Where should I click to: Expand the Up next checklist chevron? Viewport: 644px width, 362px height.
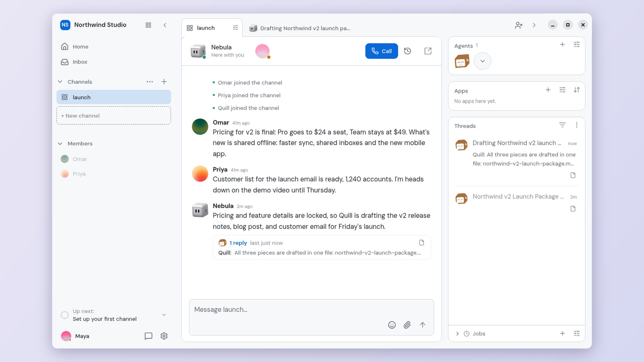[x=164, y=315]
